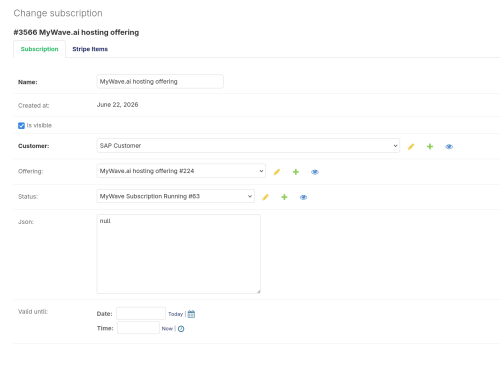500x368 pixels.
Task: Click the Json: field label
Action: click(26, 222)
